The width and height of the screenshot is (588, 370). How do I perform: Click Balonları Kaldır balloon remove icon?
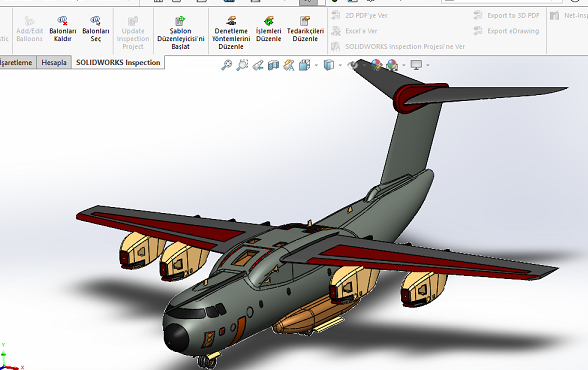point(62,21)
